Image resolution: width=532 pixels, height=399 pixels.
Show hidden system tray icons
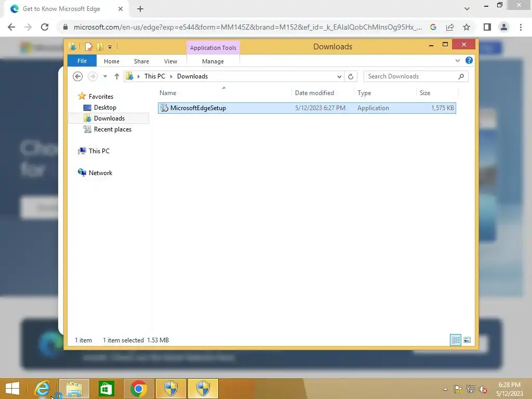tap(445, 389)
